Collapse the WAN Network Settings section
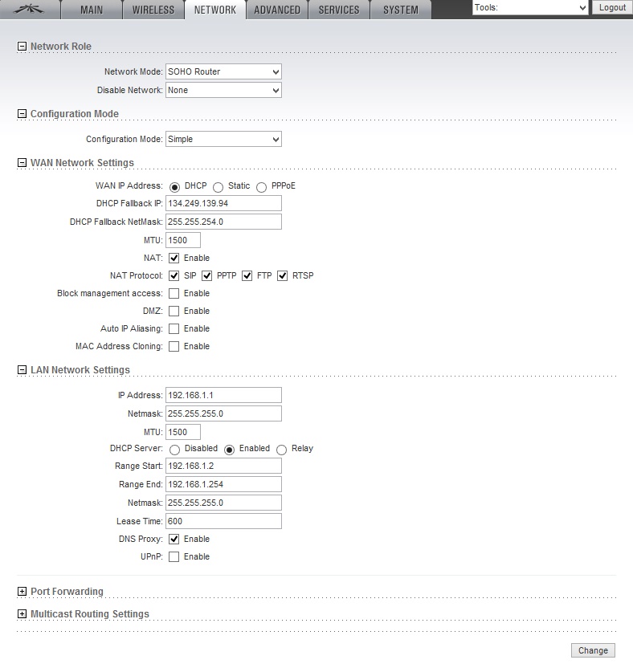This screenshot has height=672, width=633. 22,163
